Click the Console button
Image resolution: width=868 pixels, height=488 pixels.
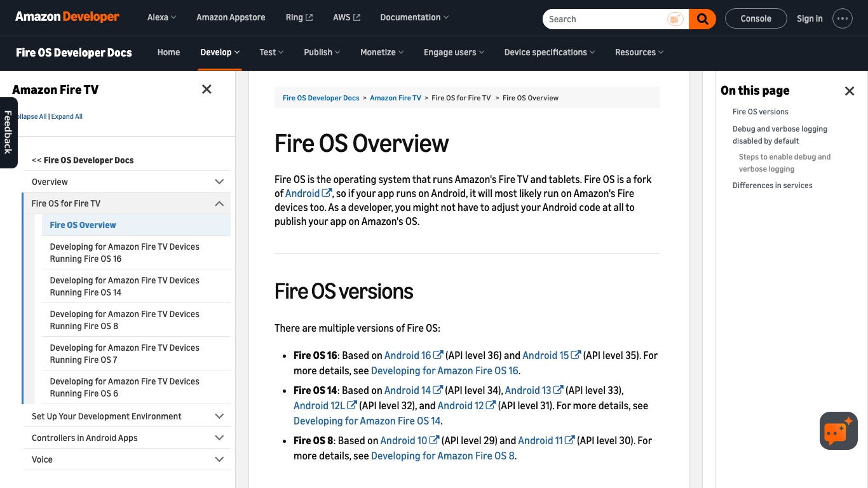tap(756, 19)
